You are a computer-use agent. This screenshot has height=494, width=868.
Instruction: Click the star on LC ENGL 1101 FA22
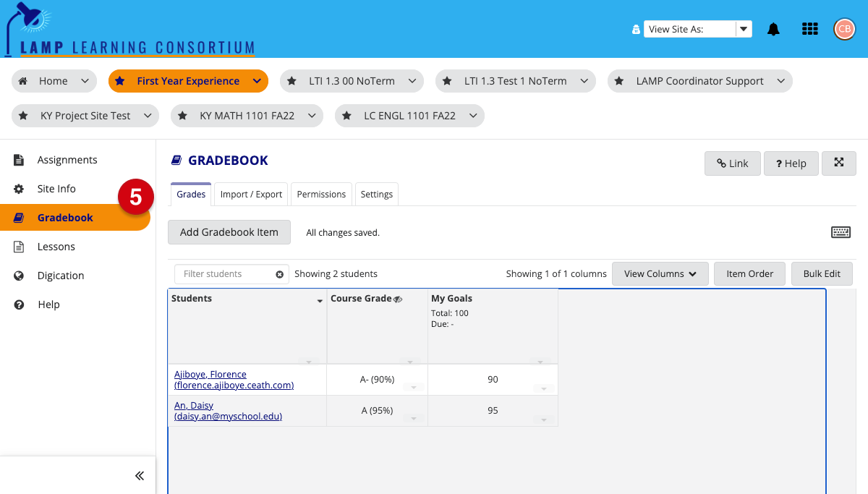pos(346,116)
